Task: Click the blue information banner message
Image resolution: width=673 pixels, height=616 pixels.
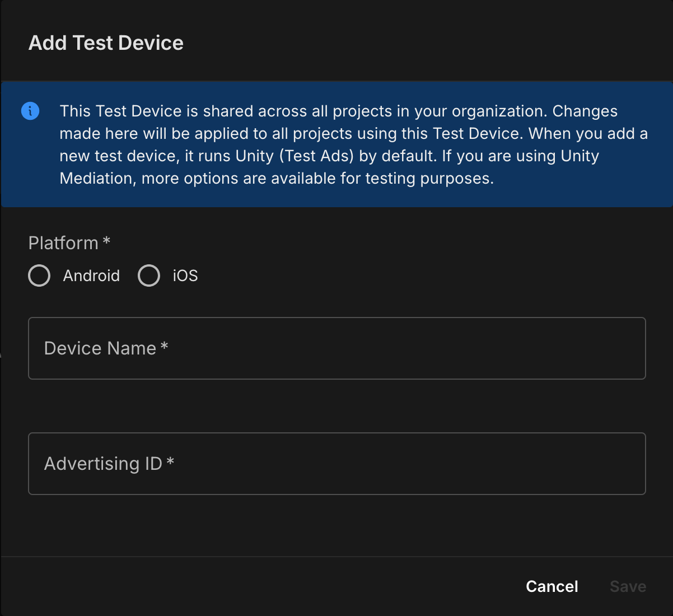Action: [353, 144]
